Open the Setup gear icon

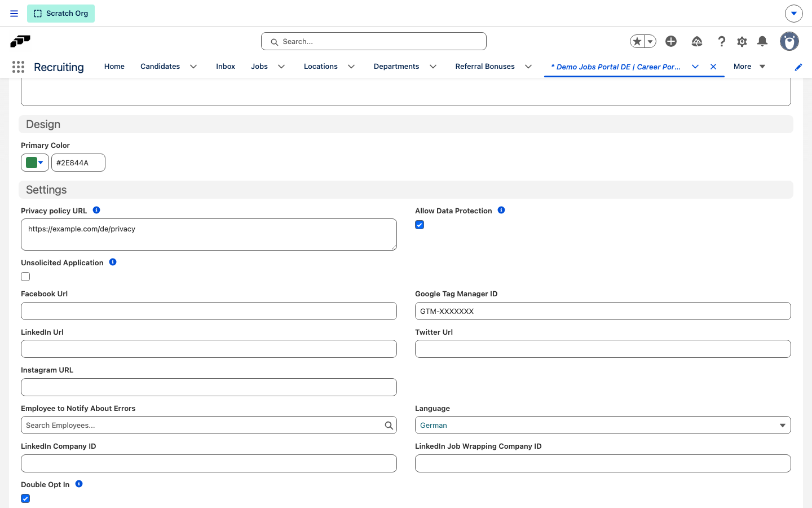(x=742, y=41)
